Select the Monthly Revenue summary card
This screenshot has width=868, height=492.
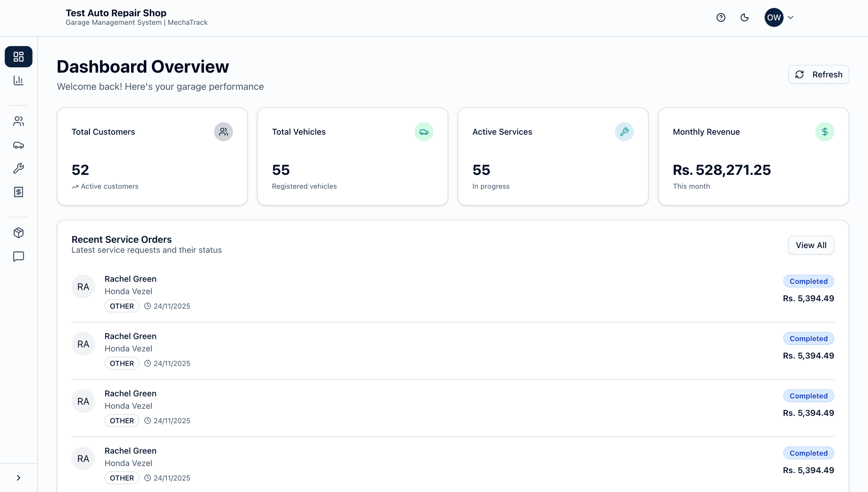(x=753, y=156)
